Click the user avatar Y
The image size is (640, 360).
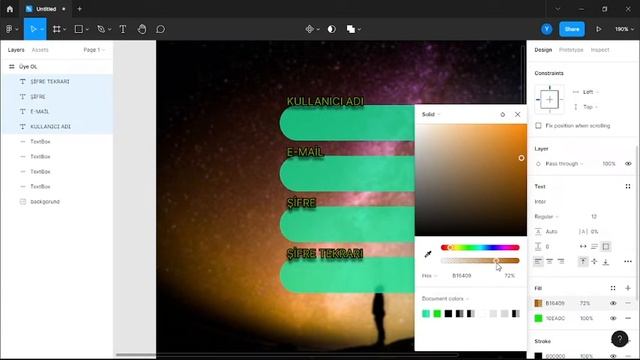coord(547,29)
